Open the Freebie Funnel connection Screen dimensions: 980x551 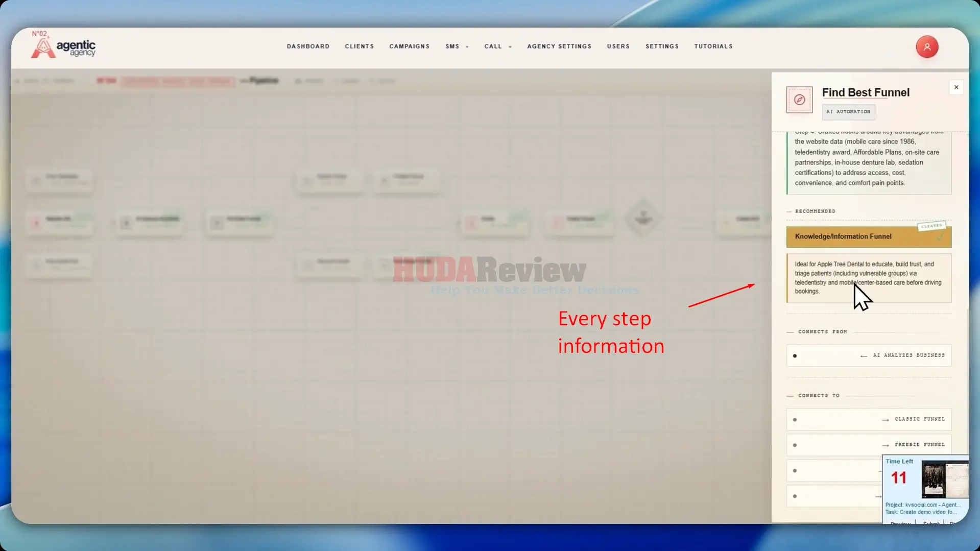coord(869,445)
